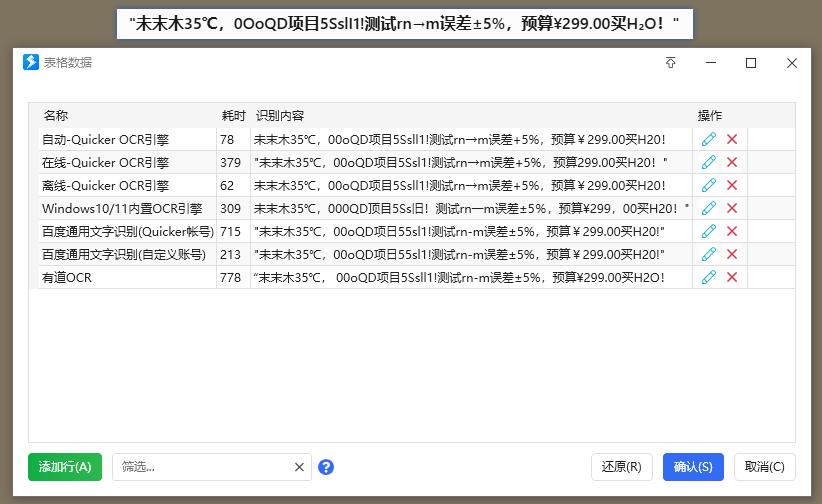Click the 耗时 value 78
The image size is (822, 504).
227,140
